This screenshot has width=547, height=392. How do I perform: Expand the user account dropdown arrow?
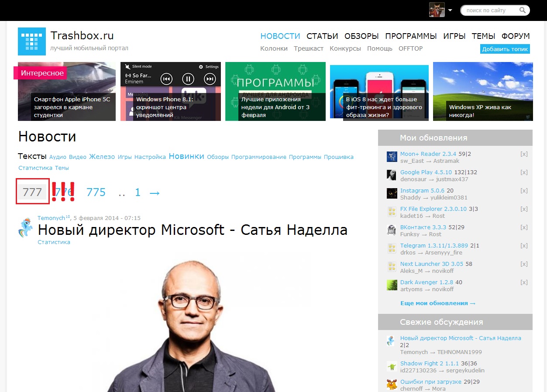click(x=450, y=10)
